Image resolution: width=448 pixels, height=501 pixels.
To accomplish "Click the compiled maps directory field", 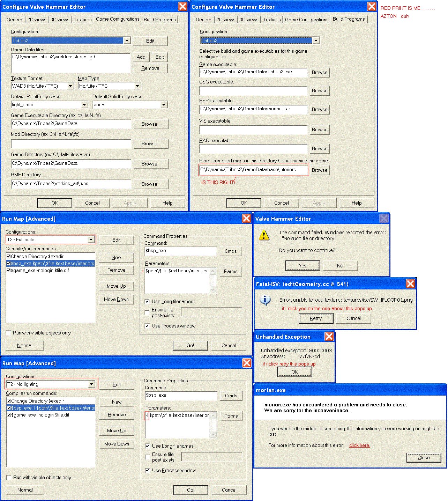I will tap(254, 170).
